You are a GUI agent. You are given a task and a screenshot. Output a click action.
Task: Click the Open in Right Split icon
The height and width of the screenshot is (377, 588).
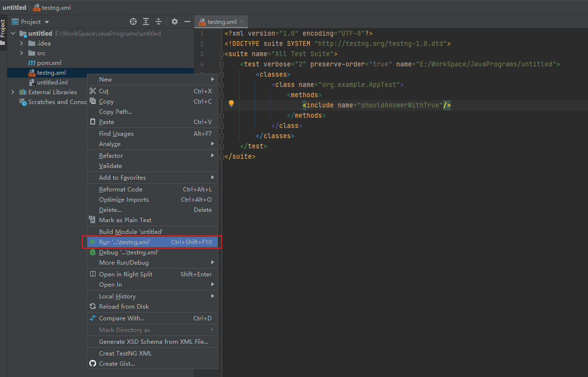click(93, 274)
